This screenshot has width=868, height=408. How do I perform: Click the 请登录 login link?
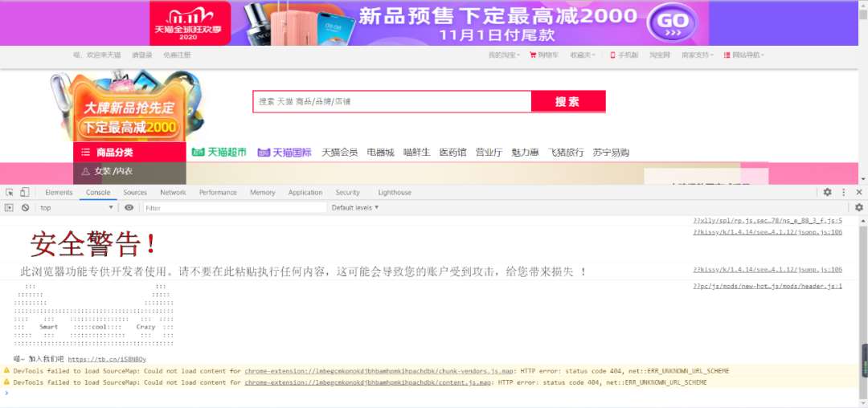pyautogui.click(x=141, y=55)
